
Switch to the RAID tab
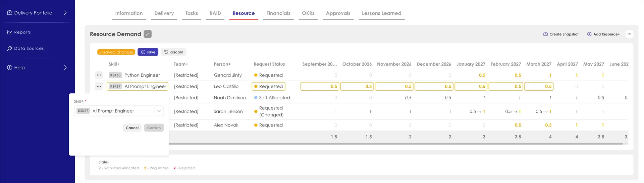(215, 13)
